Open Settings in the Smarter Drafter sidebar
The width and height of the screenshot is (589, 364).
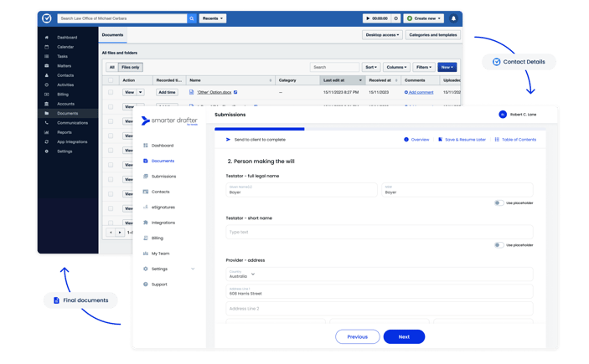point(160,269)
